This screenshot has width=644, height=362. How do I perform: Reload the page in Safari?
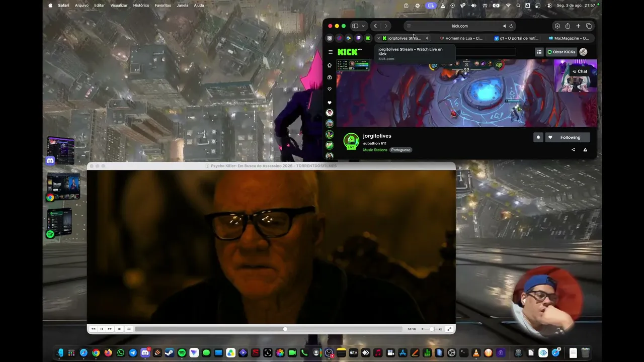pos(511,26)
